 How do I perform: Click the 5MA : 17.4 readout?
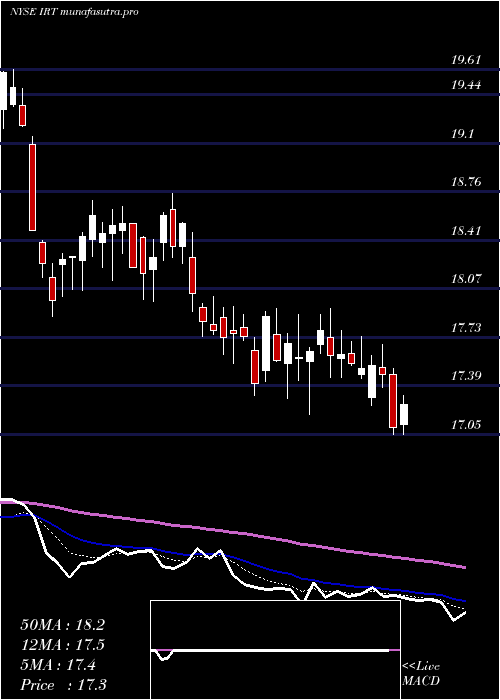tap(58, 665)
